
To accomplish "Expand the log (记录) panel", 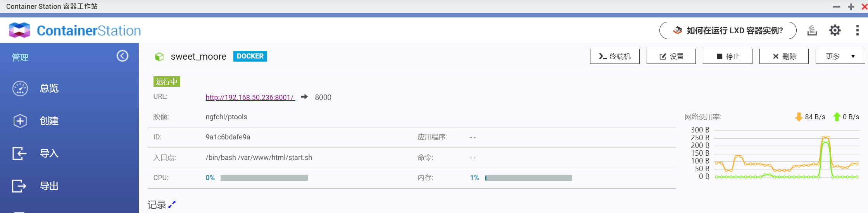I will point(172,204).
